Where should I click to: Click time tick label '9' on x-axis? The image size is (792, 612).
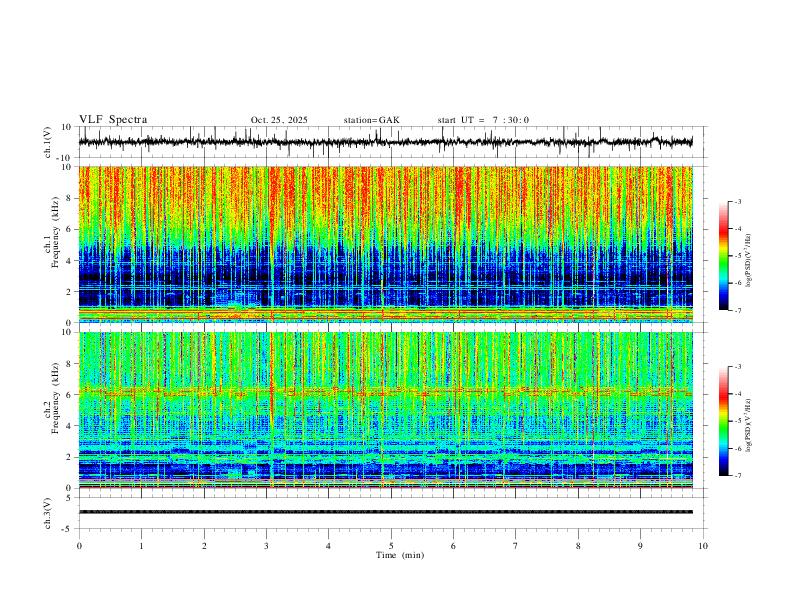pos(640,546)
